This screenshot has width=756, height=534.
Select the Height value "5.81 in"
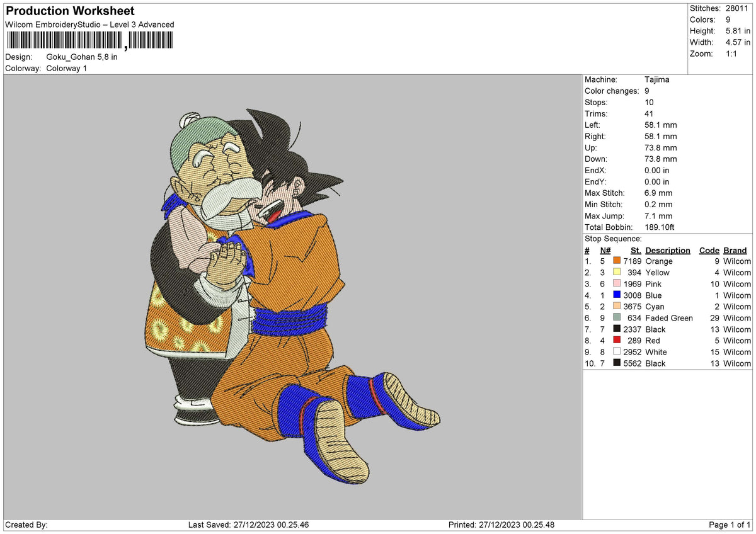tap(738, 31)
